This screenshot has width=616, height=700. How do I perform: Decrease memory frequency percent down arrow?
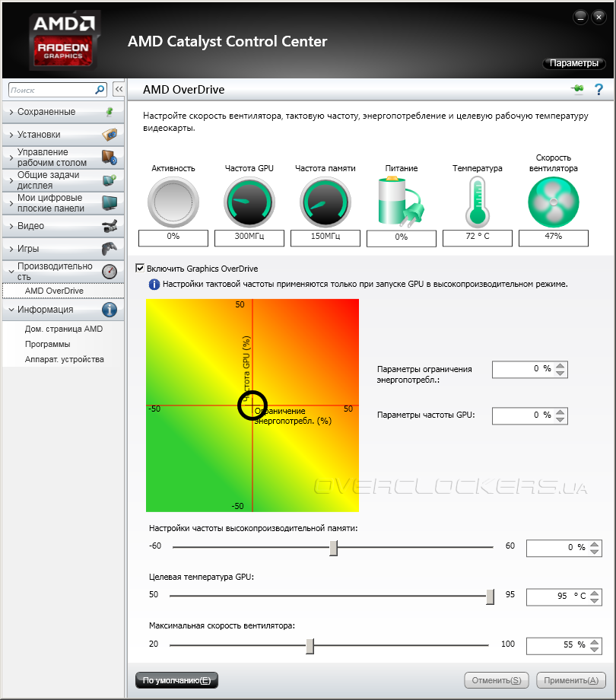594,552
